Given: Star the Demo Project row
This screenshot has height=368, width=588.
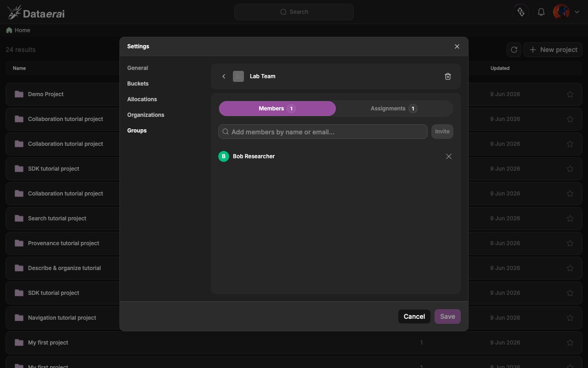Looking at the screenshot, I should click(570, 94).
